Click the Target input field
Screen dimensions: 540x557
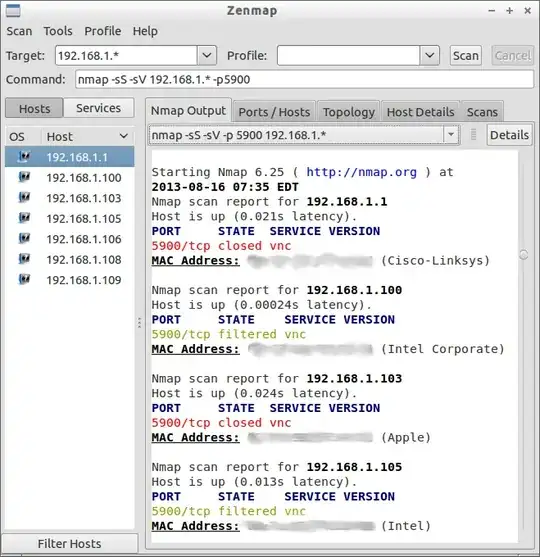tap(126, 55)
